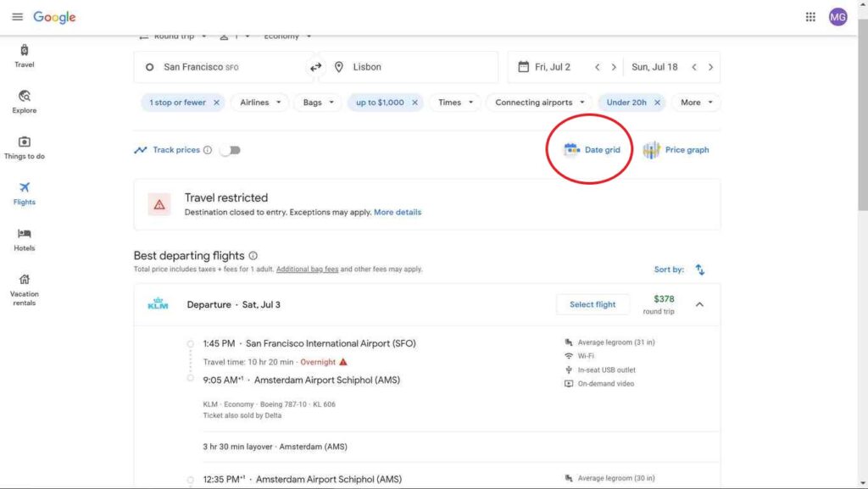868x489 pixels.
Task: Open the Price graph view
Action: coord(676,150)
